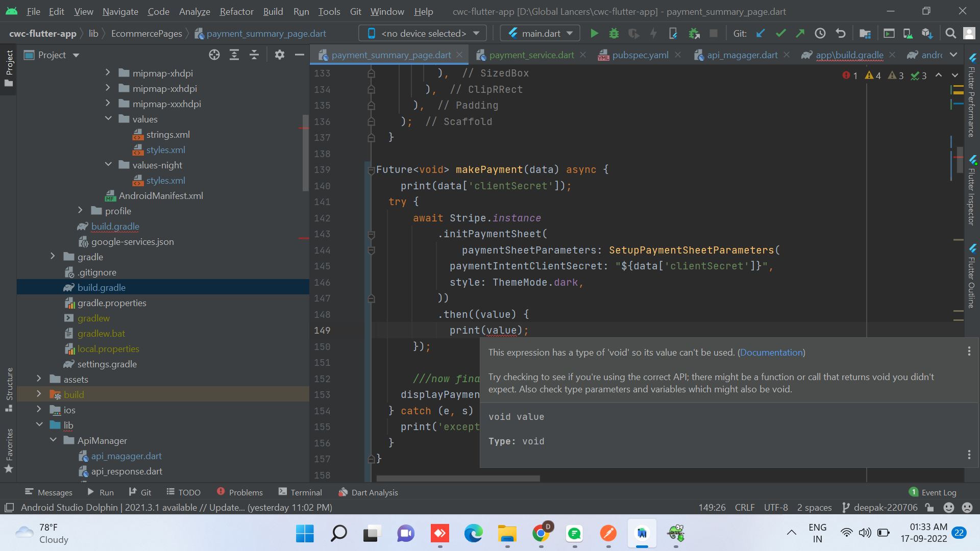This screenshot has height=551, width=980.
Task: Open the Terminal tool window
Action: (x=300, y=492)
